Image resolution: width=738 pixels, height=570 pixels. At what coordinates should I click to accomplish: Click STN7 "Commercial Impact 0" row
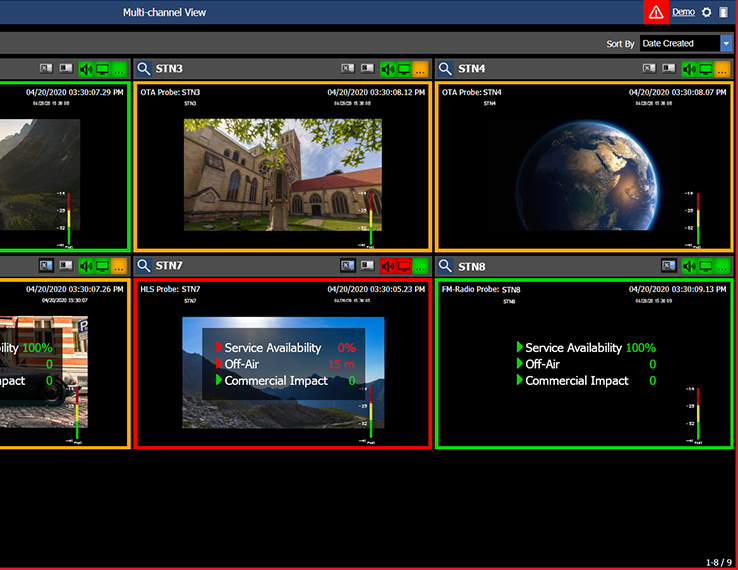pyautogui.click(x=285, y=380)
